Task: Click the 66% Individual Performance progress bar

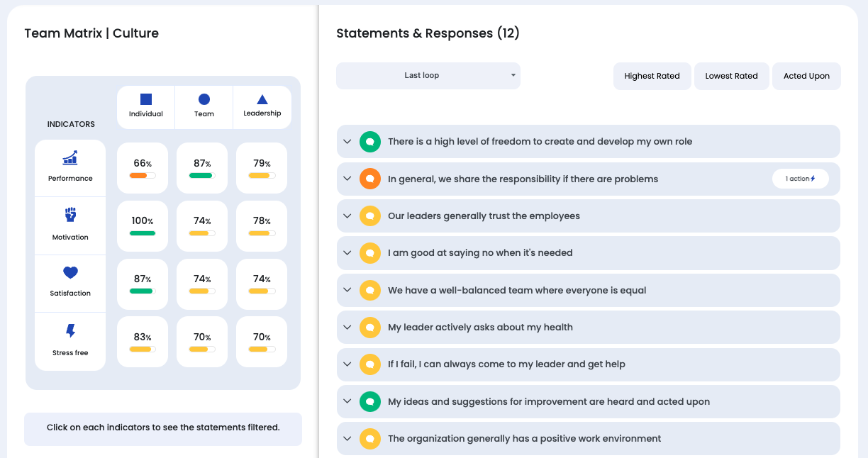Action: coord(143,175)
